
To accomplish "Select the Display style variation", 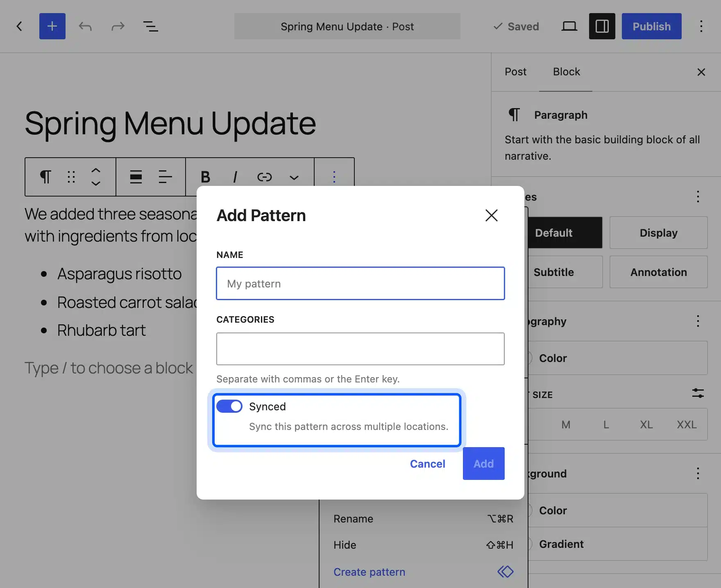I will coord(659,233).
